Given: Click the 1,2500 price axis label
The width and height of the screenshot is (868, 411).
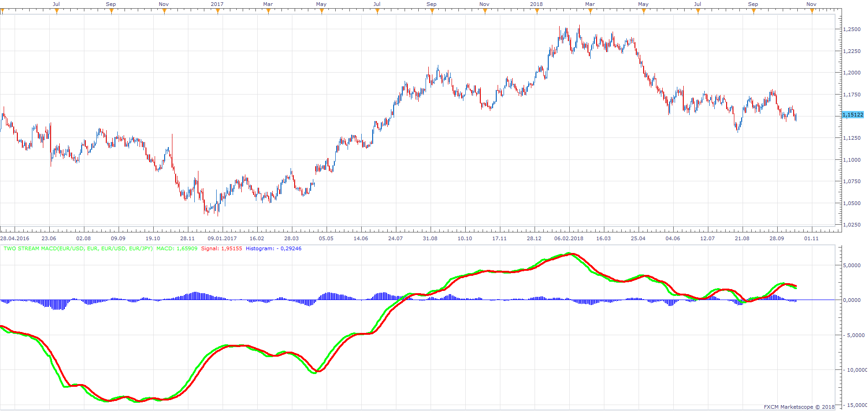Looking at the screenshot, I should pyautogui.click(x=852, y=29).
